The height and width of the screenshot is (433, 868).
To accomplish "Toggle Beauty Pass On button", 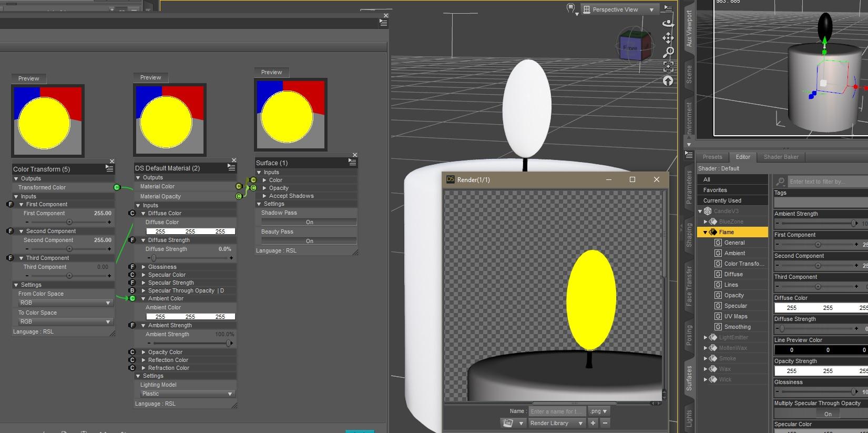I will 309,241.
